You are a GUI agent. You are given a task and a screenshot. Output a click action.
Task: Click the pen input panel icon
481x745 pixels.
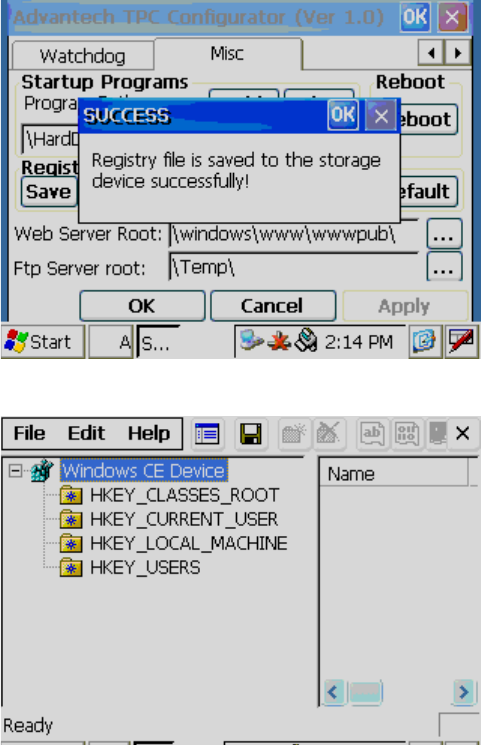[x=461, y=341]
